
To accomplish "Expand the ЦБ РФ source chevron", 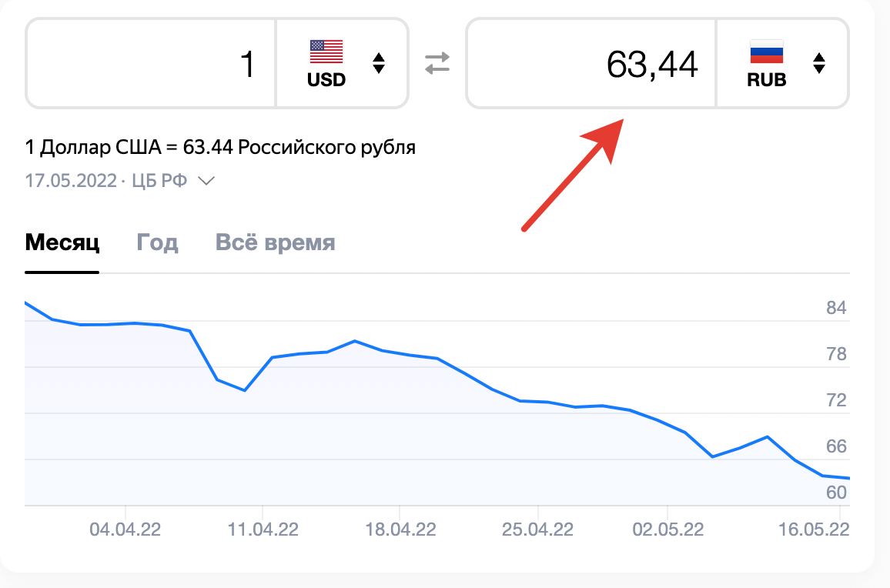I will tap(206, 181).
